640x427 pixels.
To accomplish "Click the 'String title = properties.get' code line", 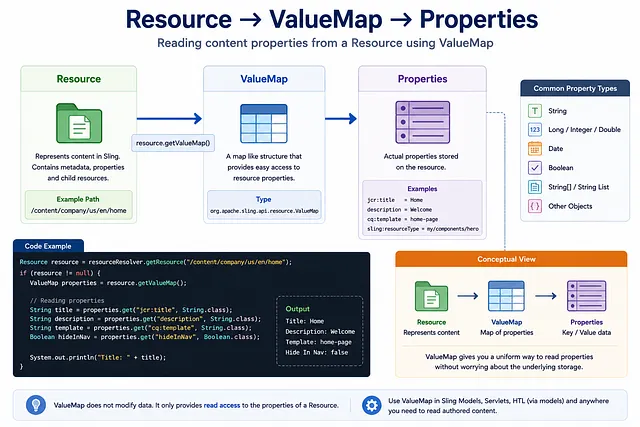I will click(131, 310).
